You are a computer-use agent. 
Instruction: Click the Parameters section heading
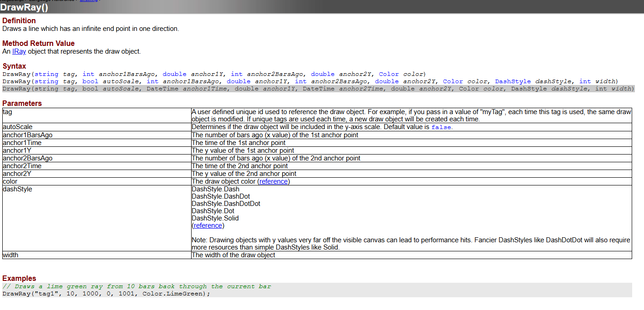coord(22,103)
